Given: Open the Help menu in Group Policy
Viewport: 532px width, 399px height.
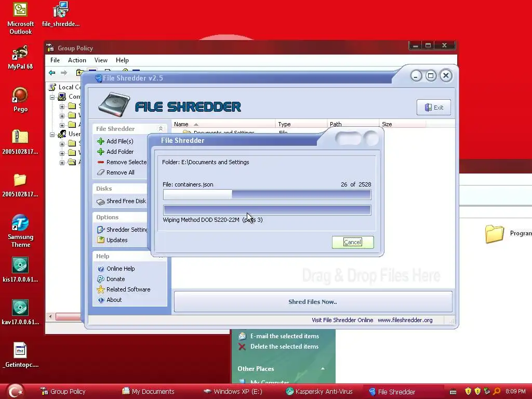Looking at the screenshot, I should (x=122, y=60).
